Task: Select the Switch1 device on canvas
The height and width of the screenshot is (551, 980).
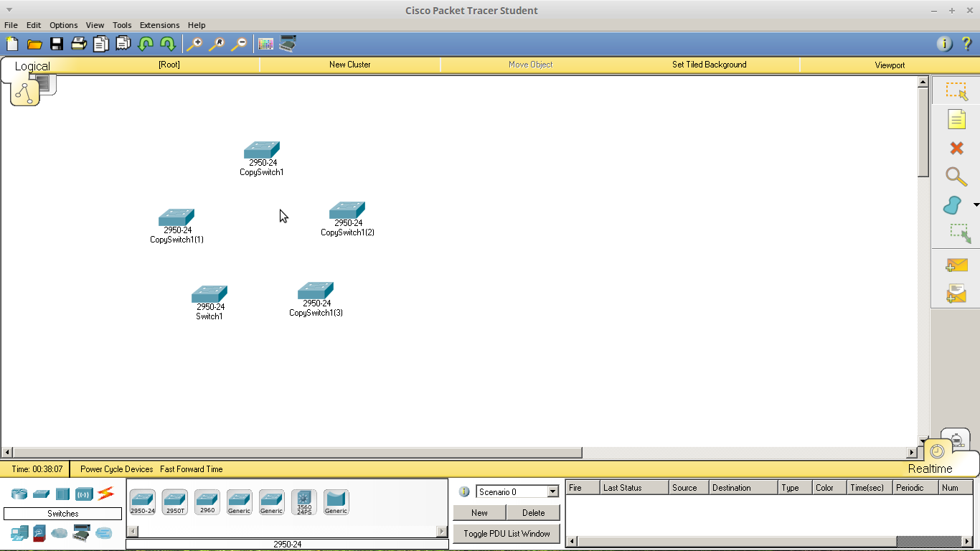Action: 209,295
